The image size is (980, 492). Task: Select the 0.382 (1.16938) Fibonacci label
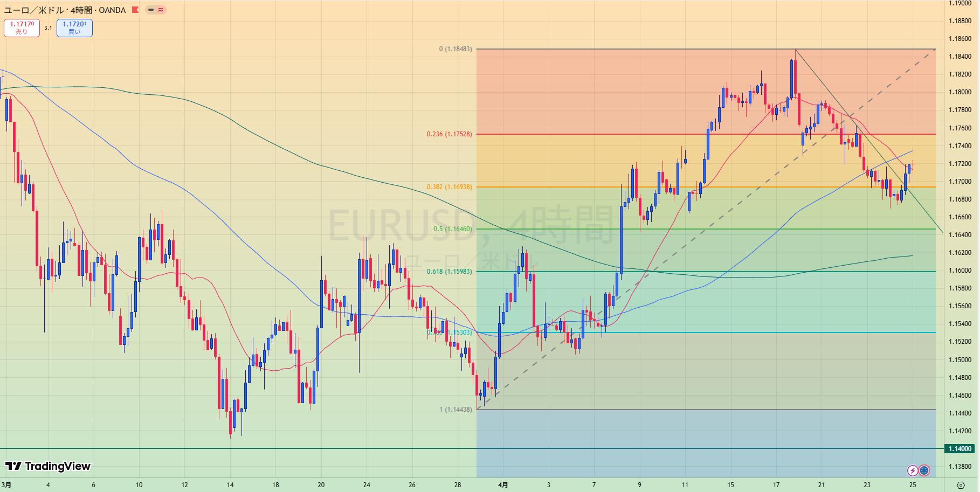coord(448,187)
